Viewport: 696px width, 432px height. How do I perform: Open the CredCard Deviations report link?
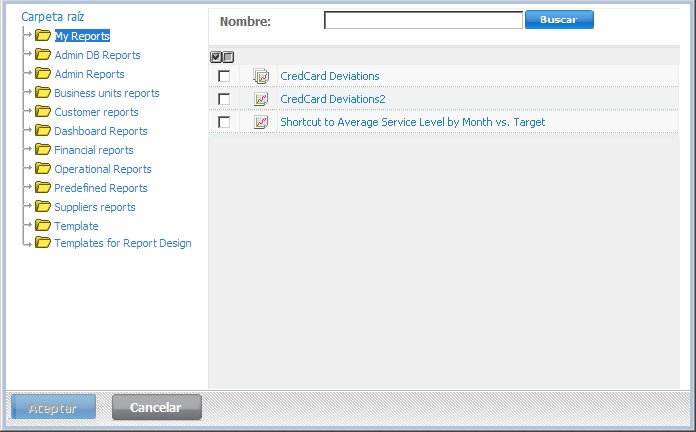pos(329,76)
